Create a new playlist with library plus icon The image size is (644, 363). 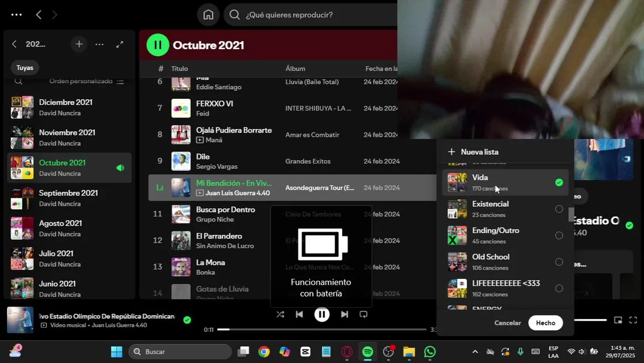click(79, 44)
